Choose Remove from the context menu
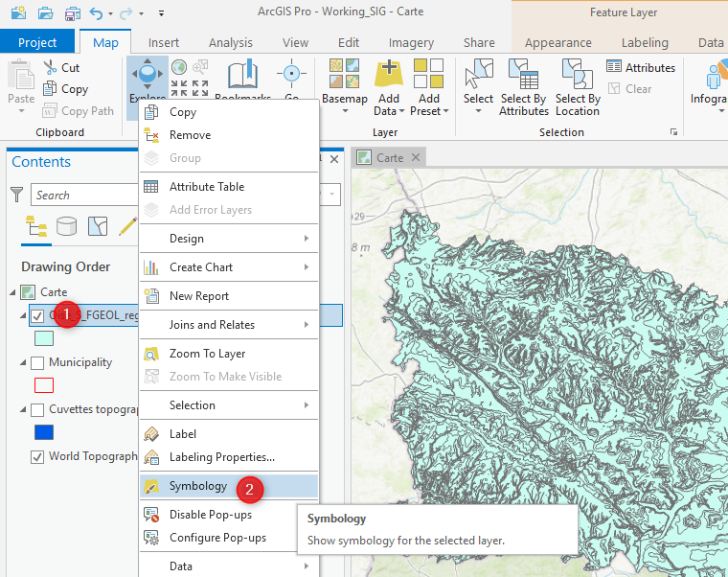Viewport: 728px width, 577px height. tap(229, 135)
